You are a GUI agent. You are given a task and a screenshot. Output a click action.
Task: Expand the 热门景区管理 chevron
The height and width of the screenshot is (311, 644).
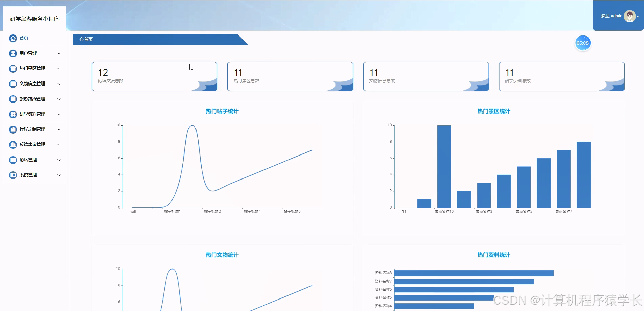pyautogui.click(x=59, y=69)
